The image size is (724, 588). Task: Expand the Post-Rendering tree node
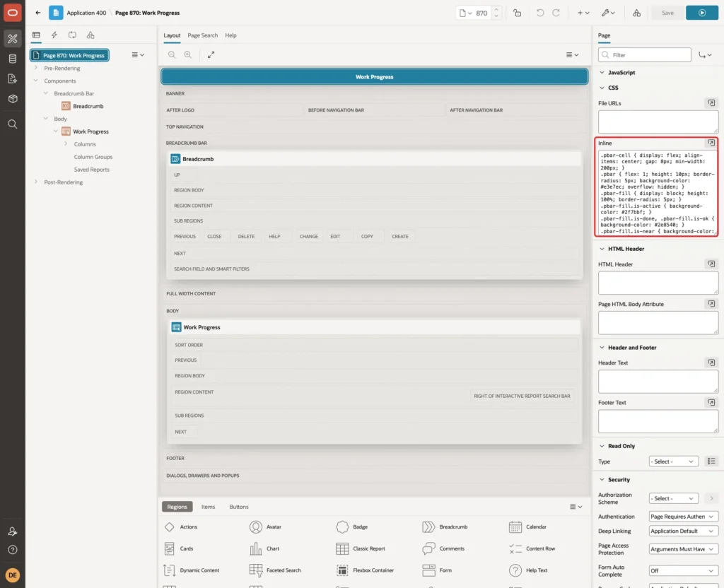click(35, 182)
